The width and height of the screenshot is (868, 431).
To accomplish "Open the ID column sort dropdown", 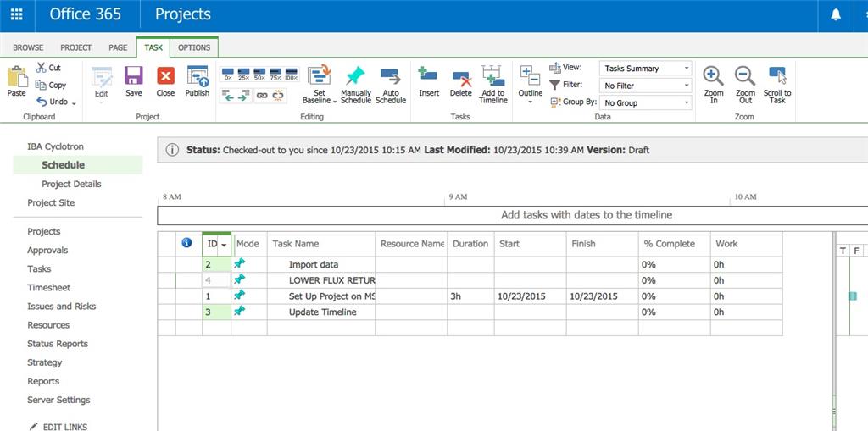I will [x=224, y=245].
